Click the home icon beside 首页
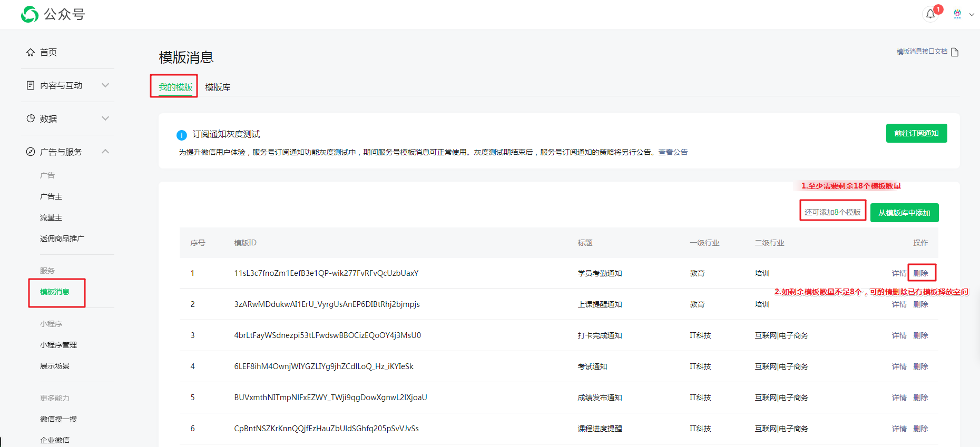Viewport: 980px width, 447px height. click(31, 52)
